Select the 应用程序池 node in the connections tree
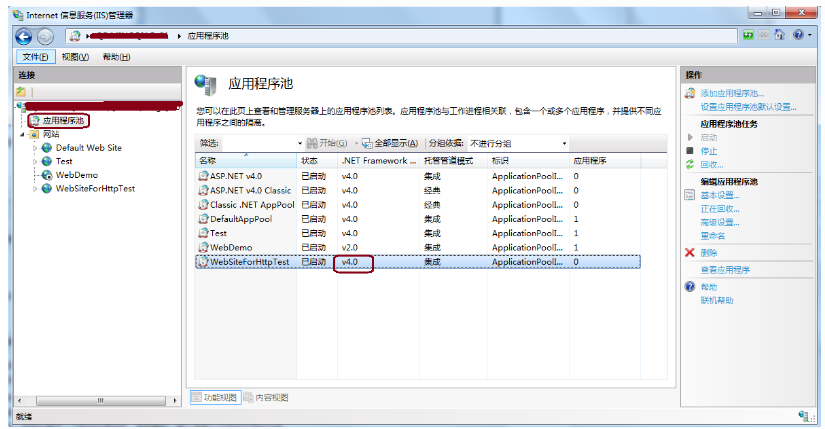 coord(63,121)
